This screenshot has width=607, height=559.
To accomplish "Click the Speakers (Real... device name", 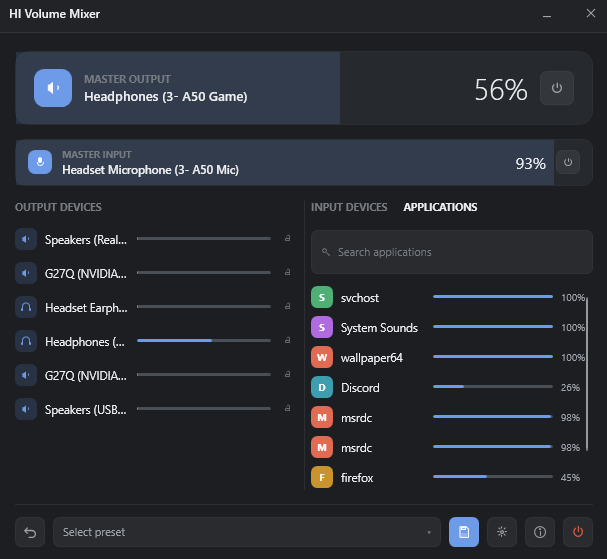I will [86, 240].
